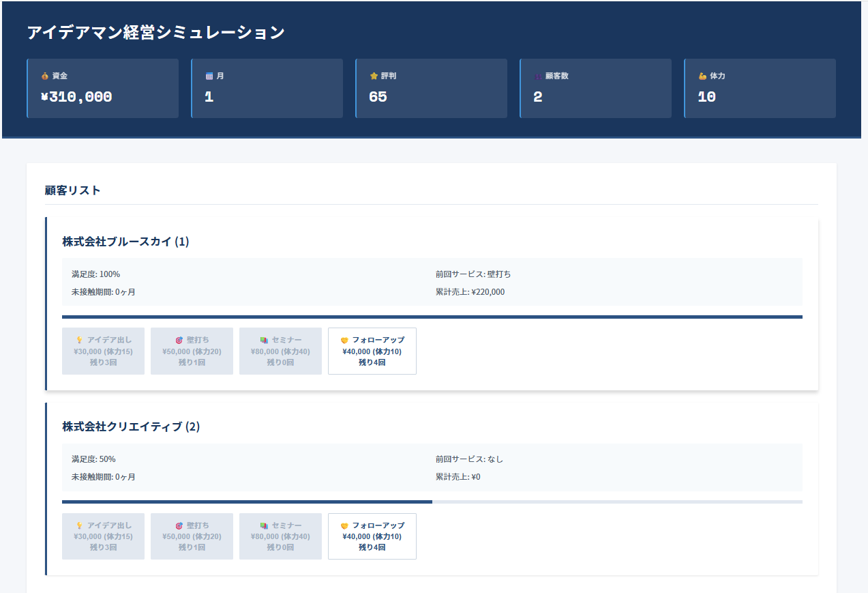
Task: Click the ¥310,000 funds value
Action: (x=76, y=97)
